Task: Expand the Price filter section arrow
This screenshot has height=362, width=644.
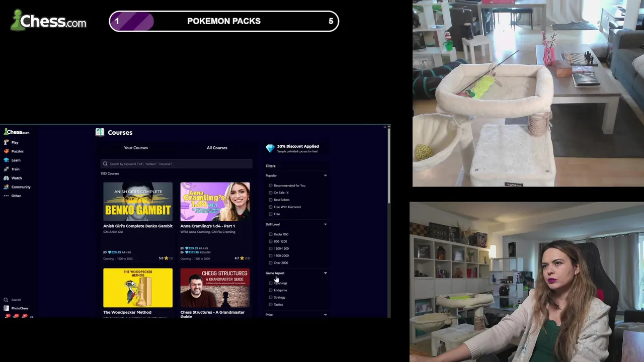Action: 325,315
